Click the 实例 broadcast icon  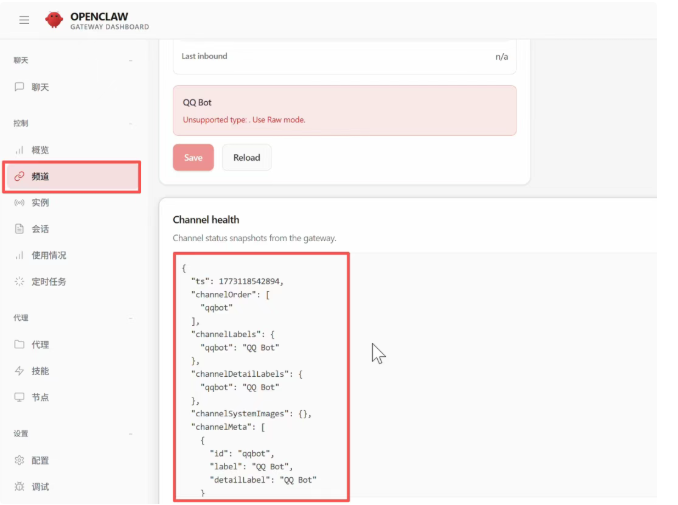click(x=19, y=203)
